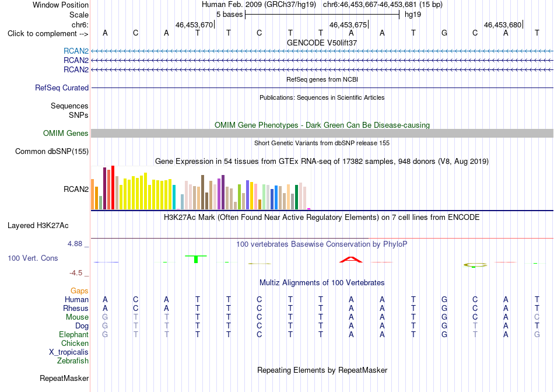The height and width of the screenshot is (392, 554).
Task: Click the 'Click to complement -->' label
Action: pos(48,34)
